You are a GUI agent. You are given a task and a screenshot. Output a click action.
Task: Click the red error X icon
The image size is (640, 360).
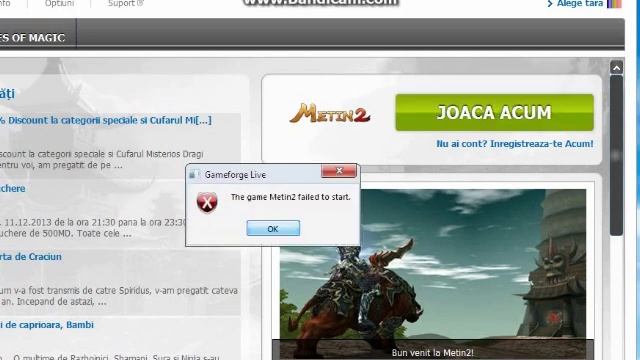207,202
